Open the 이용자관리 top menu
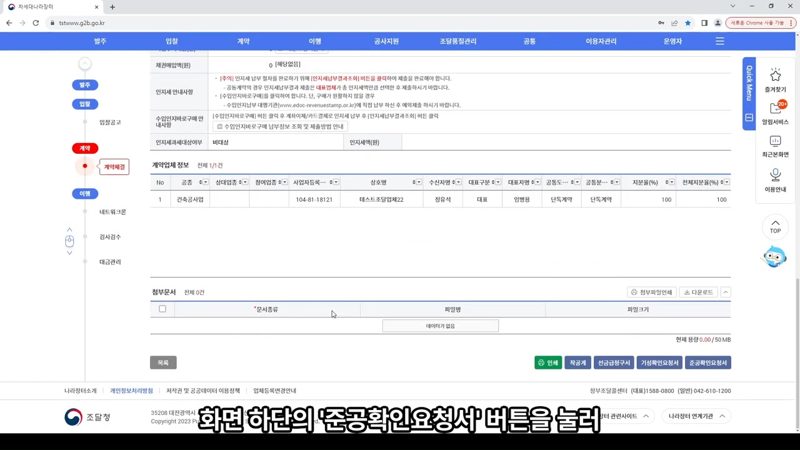The height and width of the screenshot is (450, 800). click(601, 41)
